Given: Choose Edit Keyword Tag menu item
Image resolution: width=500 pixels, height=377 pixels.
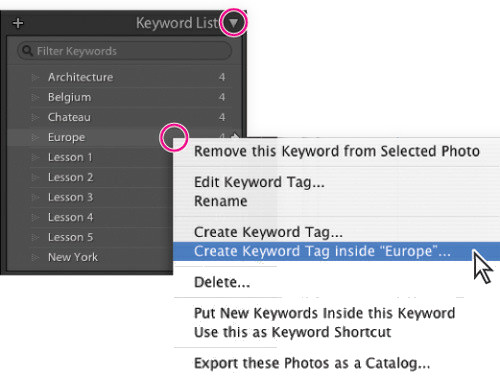Looking at the screenshot, I should [259, 182].
